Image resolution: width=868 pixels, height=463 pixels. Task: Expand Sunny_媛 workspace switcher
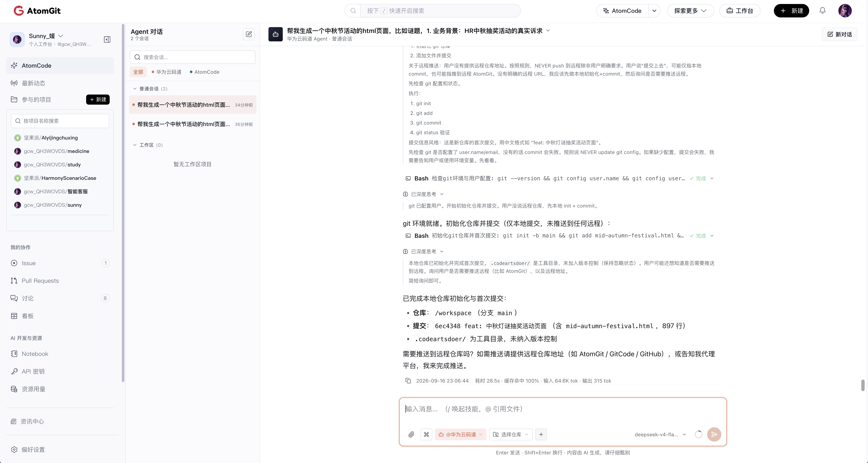(61, 36)
